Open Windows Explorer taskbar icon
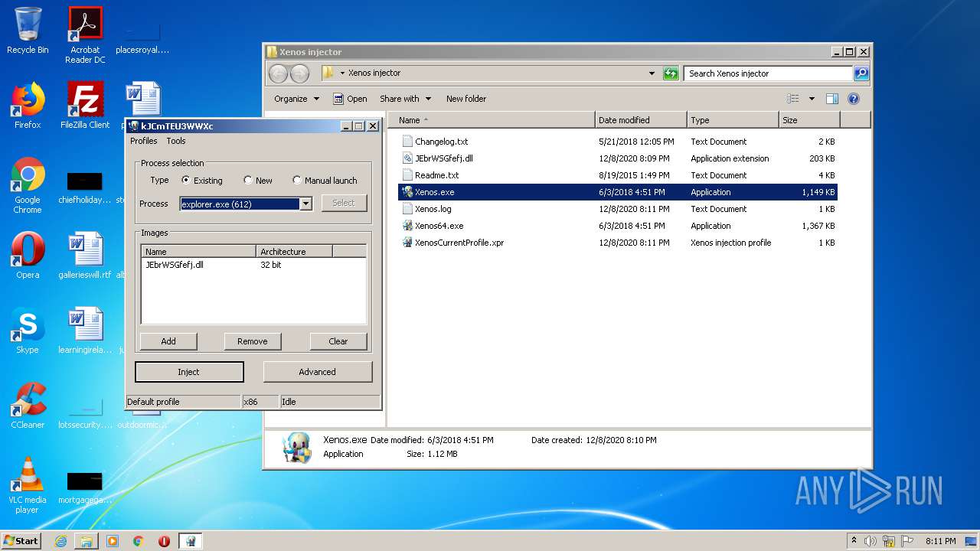The width and height of the screenshot is (980, 551). coord(87,541)
